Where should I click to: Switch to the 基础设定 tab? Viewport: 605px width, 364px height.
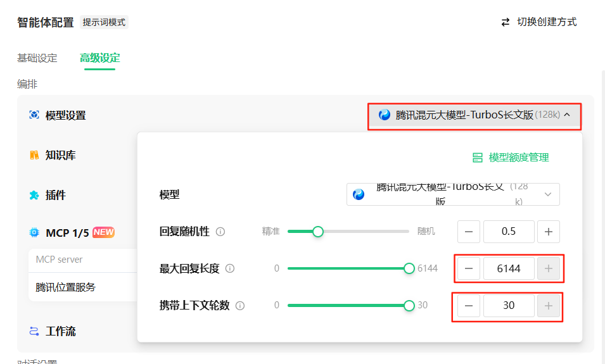pyautogui.click(x=37, y=58)
